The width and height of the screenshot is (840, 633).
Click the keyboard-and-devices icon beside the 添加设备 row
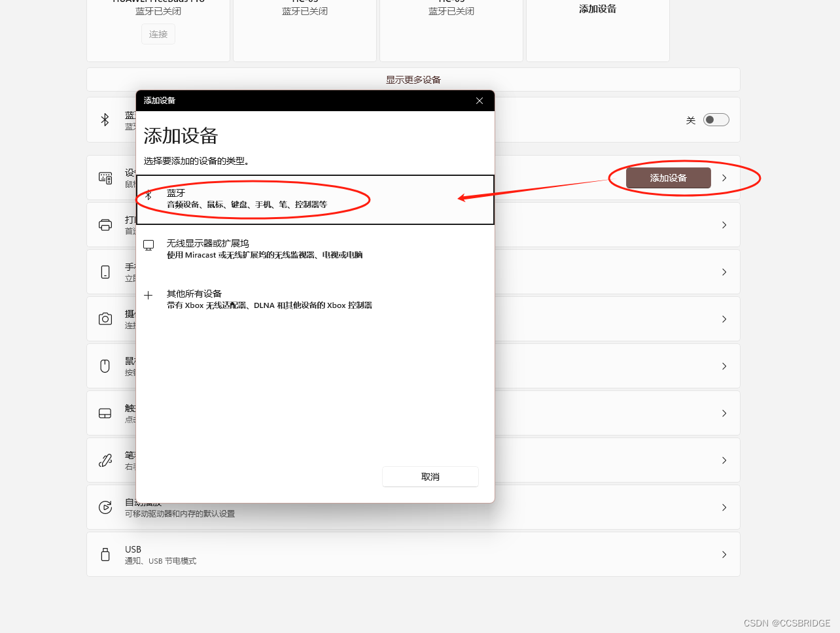pos(105,178)
